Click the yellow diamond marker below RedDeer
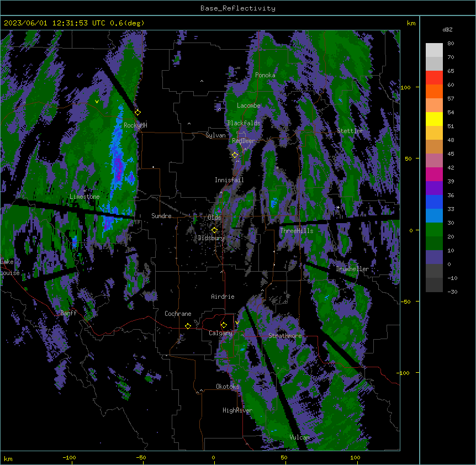476x465 pixels. pyautogui.click(x=235, y=155)
